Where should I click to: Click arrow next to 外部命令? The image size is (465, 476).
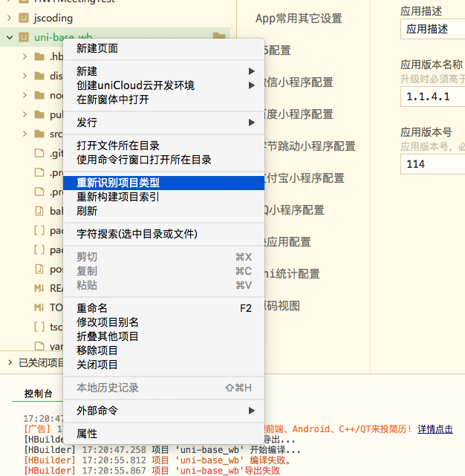tap(252, 411)
